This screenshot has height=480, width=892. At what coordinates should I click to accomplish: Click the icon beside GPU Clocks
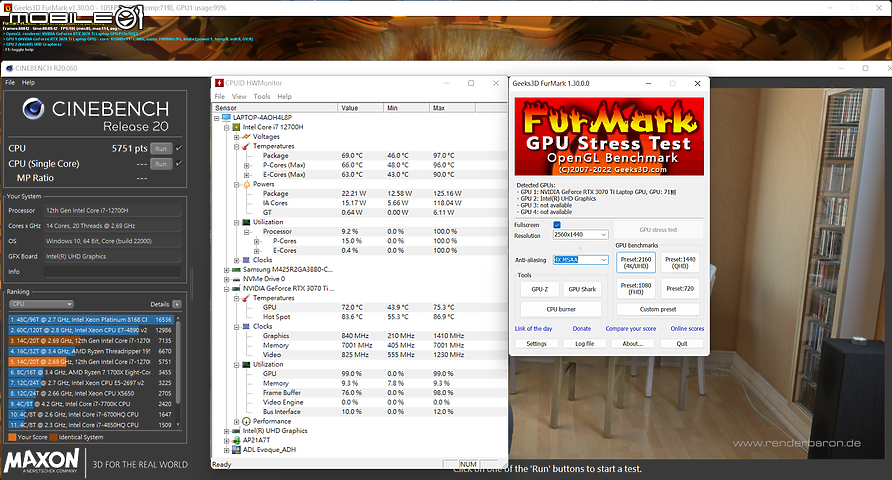[246, 326]
